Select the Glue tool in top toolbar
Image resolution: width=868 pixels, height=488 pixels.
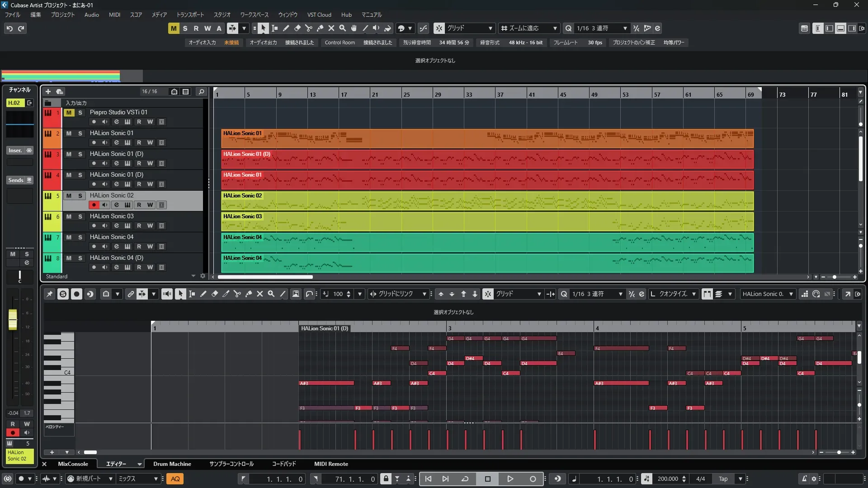[320, 28]
